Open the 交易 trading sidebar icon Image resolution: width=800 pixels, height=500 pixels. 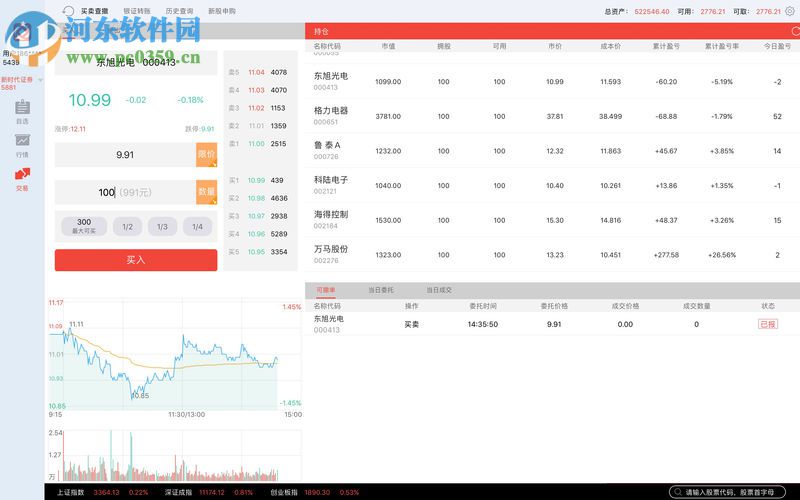point(22,179)
